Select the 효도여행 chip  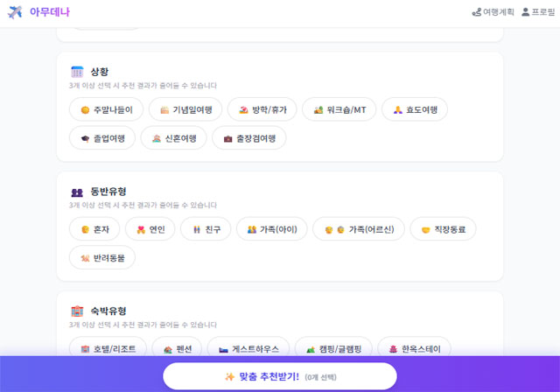point(415,109)
